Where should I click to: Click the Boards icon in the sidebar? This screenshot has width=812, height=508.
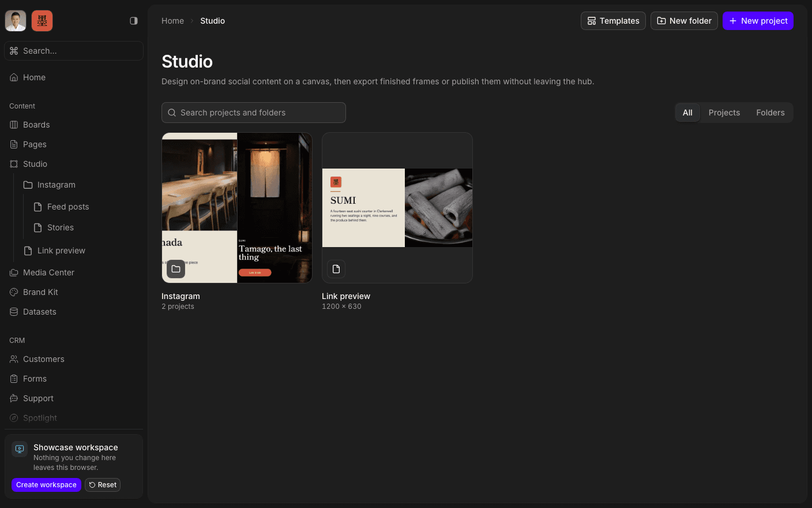pyautogui.click(x=14, y=125)
